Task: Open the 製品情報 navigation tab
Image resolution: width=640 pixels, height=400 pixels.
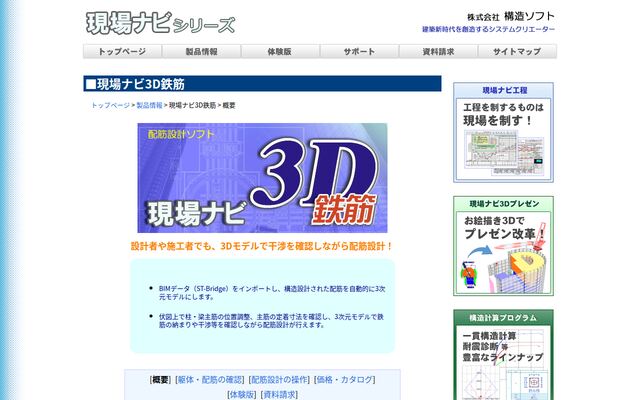Action: (201, 51)
